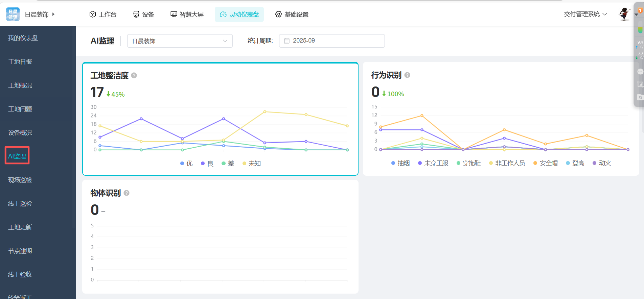Toggle the 穿拖鞋 legend series
The image size is (644, 299).
[x=469, y=163]
